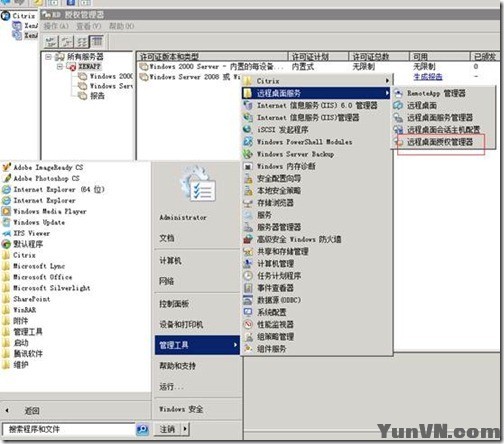
Task: Click 返回 to go back
Action: 32,411
